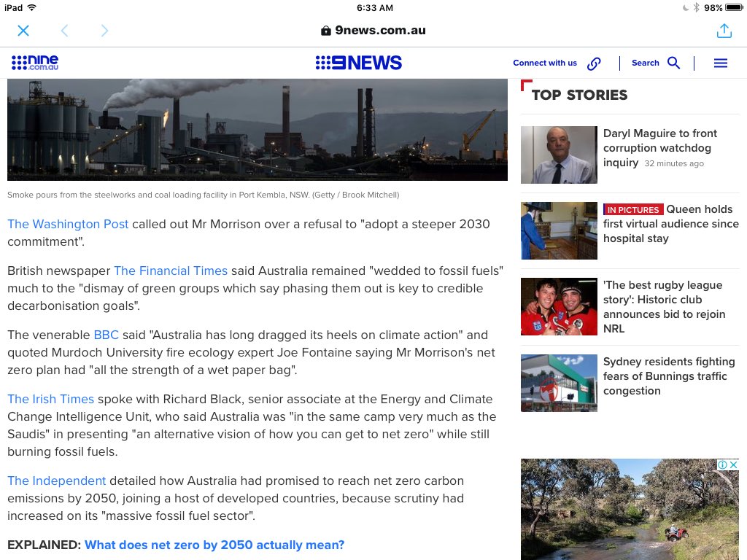
Task: Open the nine.com.au logo
Action: click(x=35, y=63)
